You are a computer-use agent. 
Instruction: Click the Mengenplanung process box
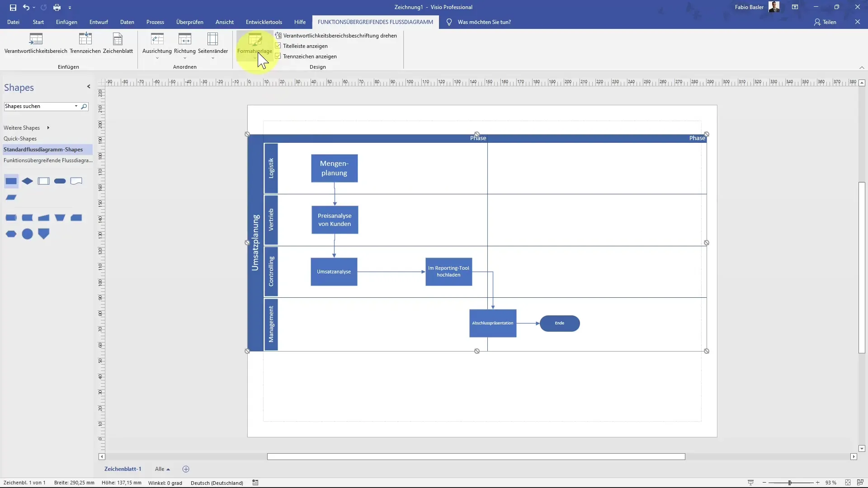click(334, 169)
